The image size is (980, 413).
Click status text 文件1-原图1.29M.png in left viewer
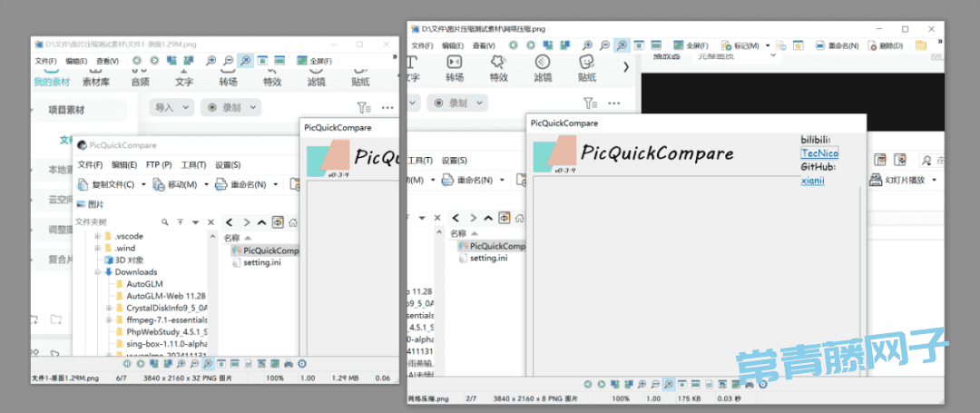[65, 378]
